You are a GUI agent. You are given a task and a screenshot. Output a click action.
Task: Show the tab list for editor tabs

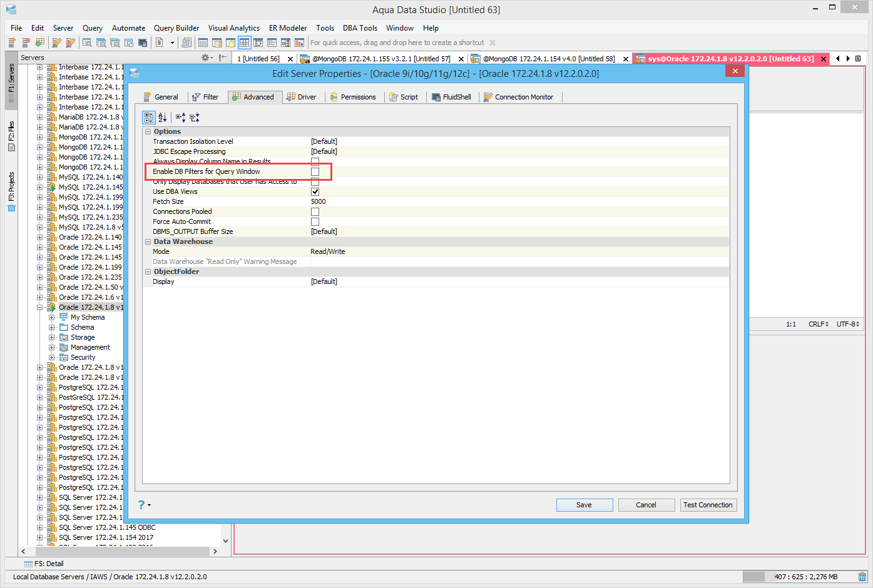858,59
